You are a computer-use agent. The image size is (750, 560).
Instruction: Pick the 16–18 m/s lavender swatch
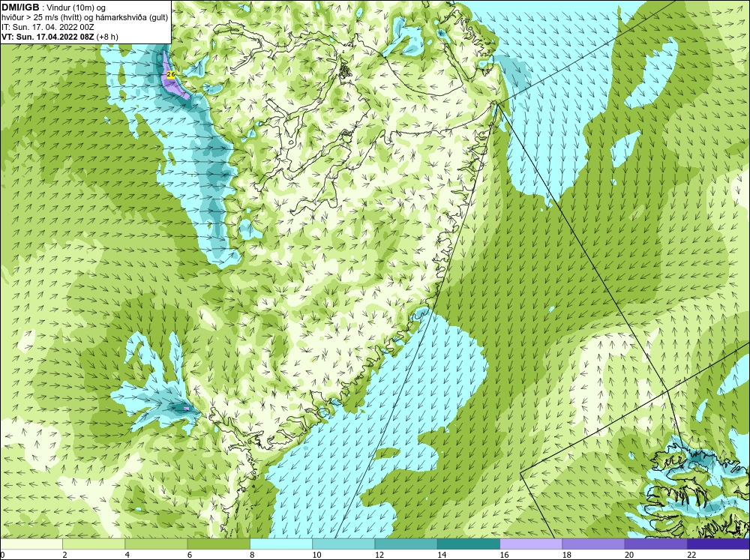[x=531, y=544]
